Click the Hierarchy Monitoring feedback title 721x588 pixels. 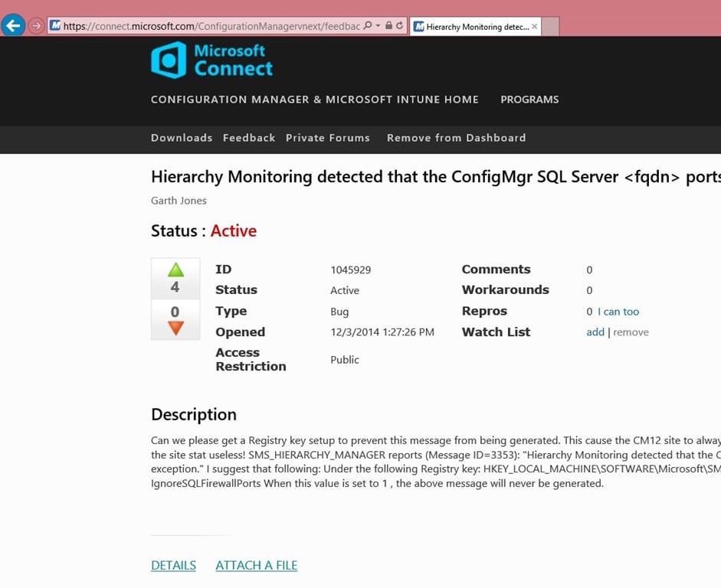tap(436, 177)
